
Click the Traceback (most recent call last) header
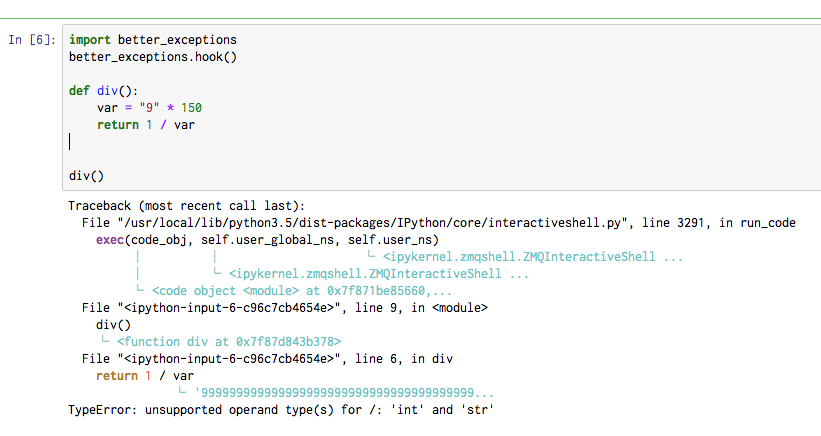(186, 205)
